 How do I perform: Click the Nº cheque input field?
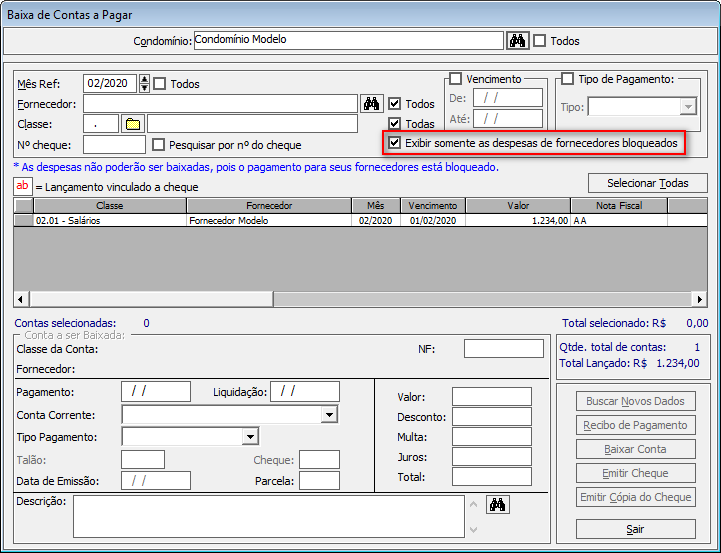(x=114, y=145)
